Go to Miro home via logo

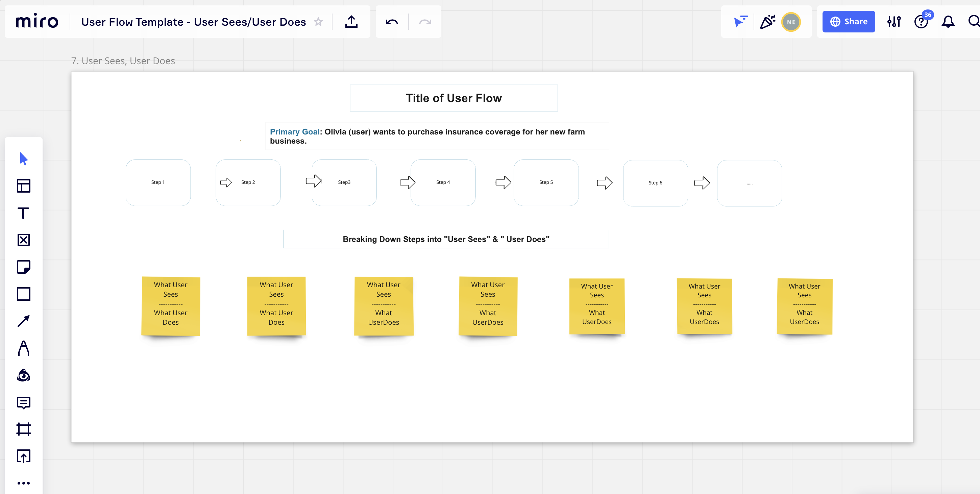37,21
